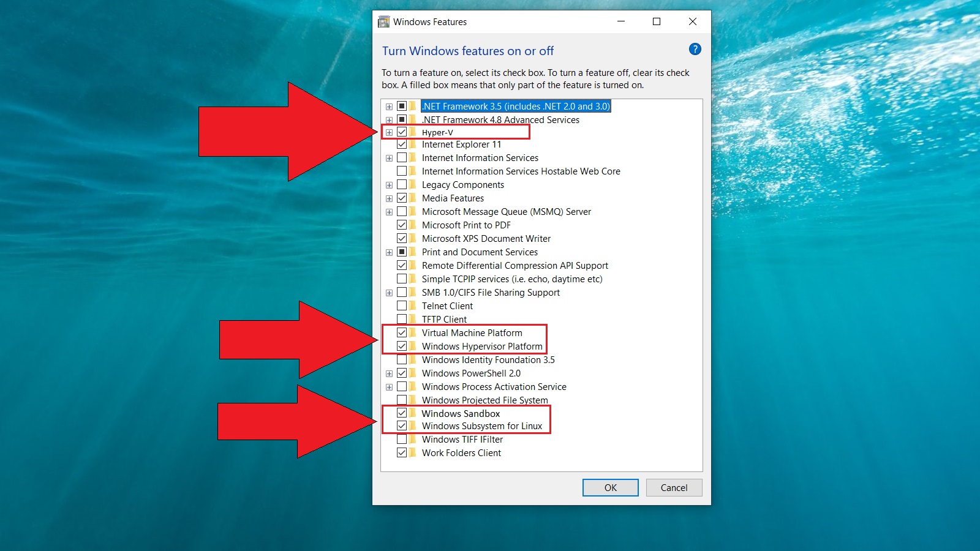
Task: Click the blue help question mark icon
Action: click(x=695, y=50)
